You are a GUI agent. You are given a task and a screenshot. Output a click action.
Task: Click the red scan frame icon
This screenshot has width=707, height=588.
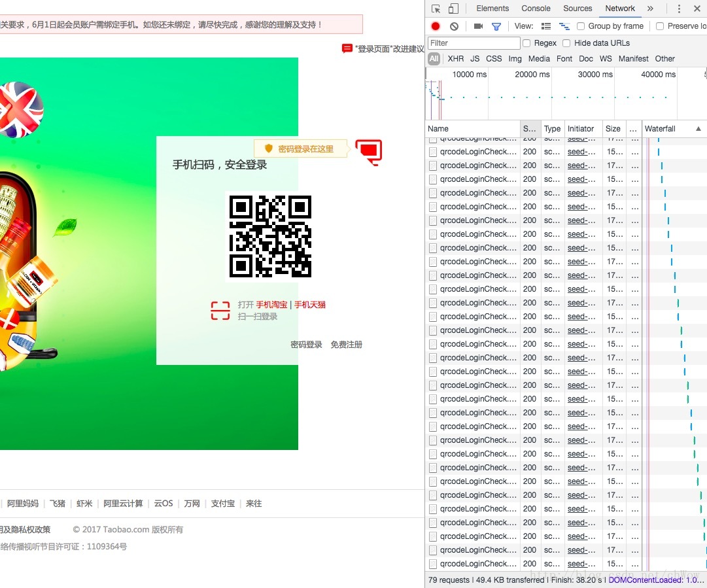[220, 311]
